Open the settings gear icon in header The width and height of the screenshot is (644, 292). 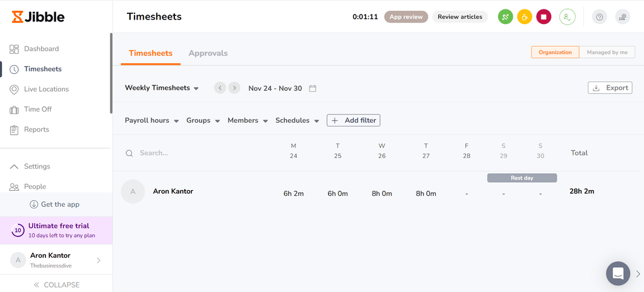623,17
